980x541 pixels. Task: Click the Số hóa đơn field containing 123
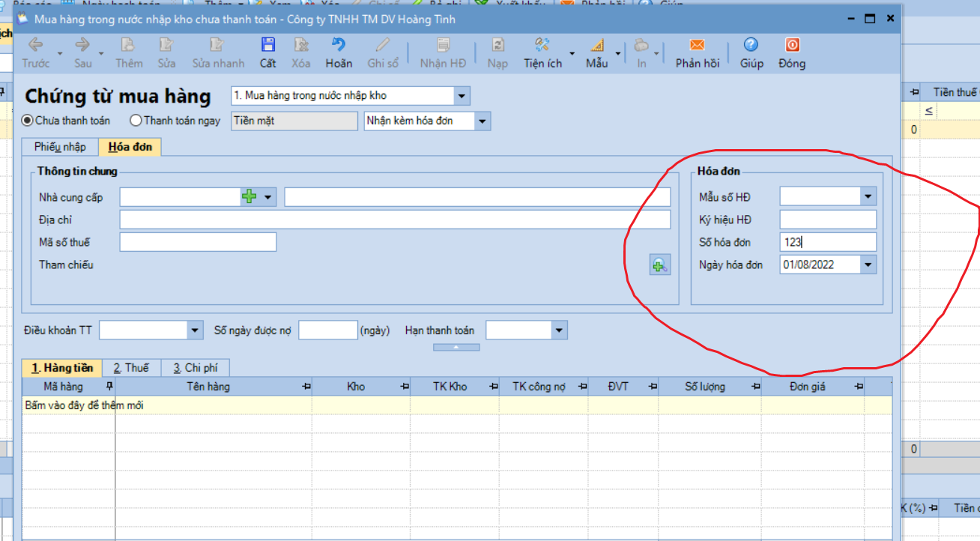pos(828,242)
